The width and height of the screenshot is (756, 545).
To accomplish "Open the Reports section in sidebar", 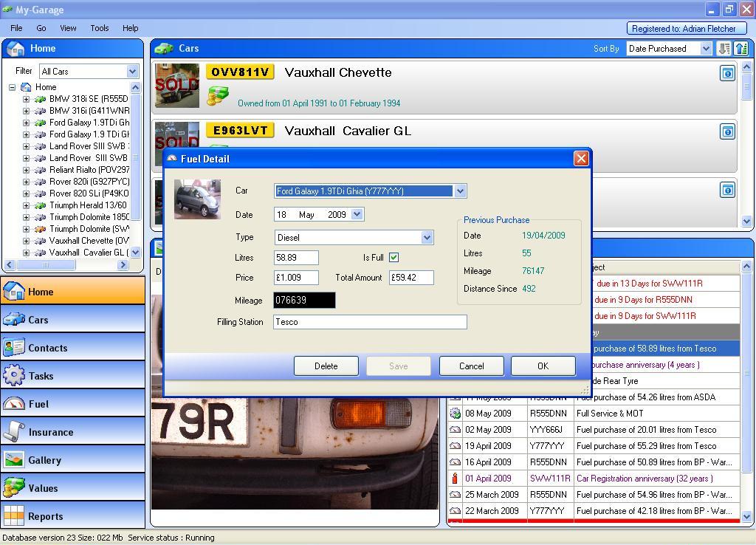I will click(72, 516).
